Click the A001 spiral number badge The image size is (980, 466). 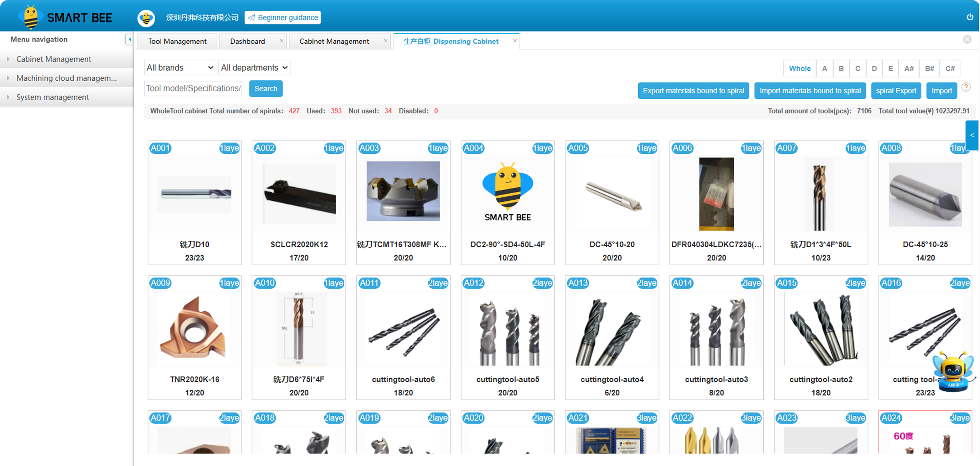[160, 148]
